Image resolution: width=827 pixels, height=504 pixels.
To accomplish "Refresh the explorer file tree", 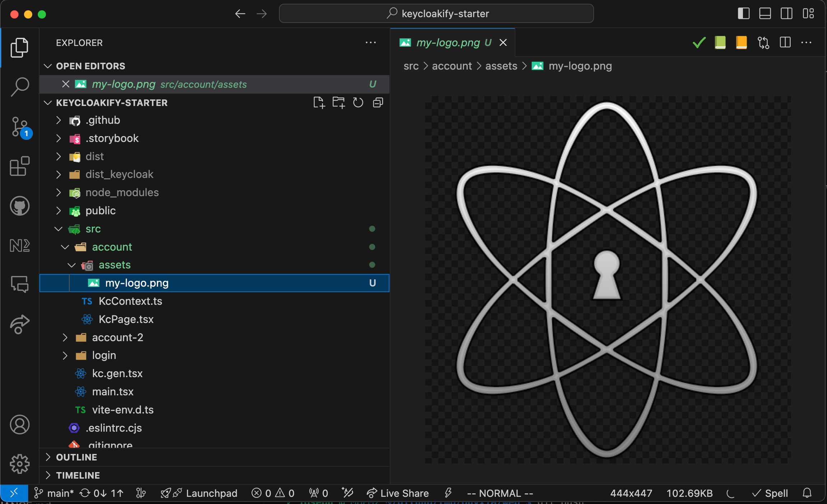I will pyautogui.click(x=358, y=103).
